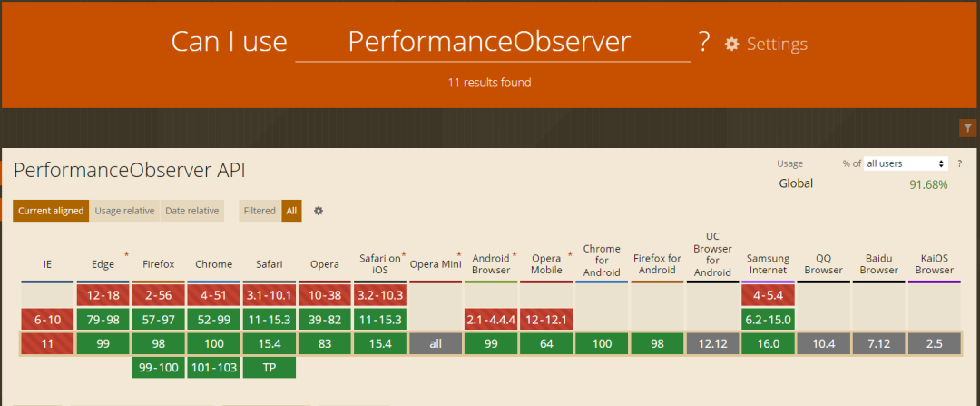The width and height of the screenshot is (980, 406).
Task: Select IE 6-10 cell
Action: 47,320
